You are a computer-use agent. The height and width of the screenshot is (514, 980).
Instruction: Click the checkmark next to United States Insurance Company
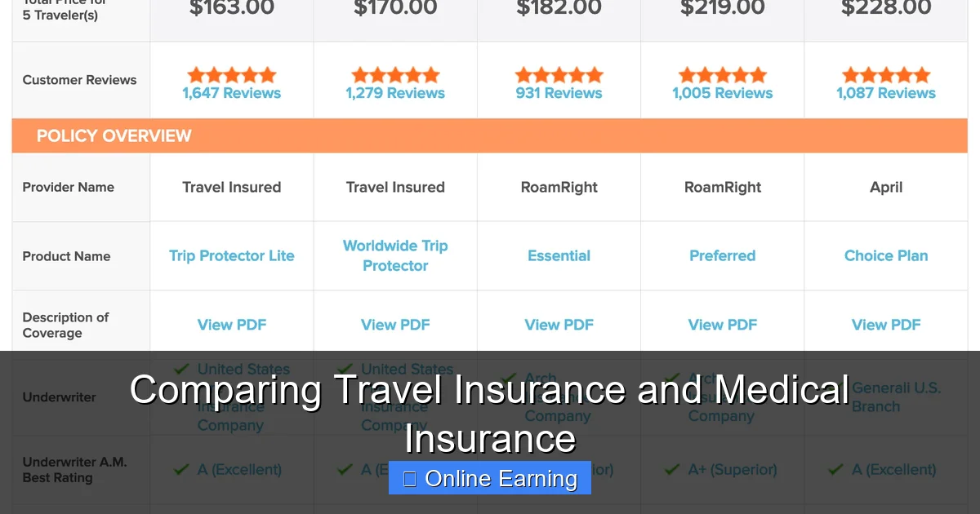(181, 369)
